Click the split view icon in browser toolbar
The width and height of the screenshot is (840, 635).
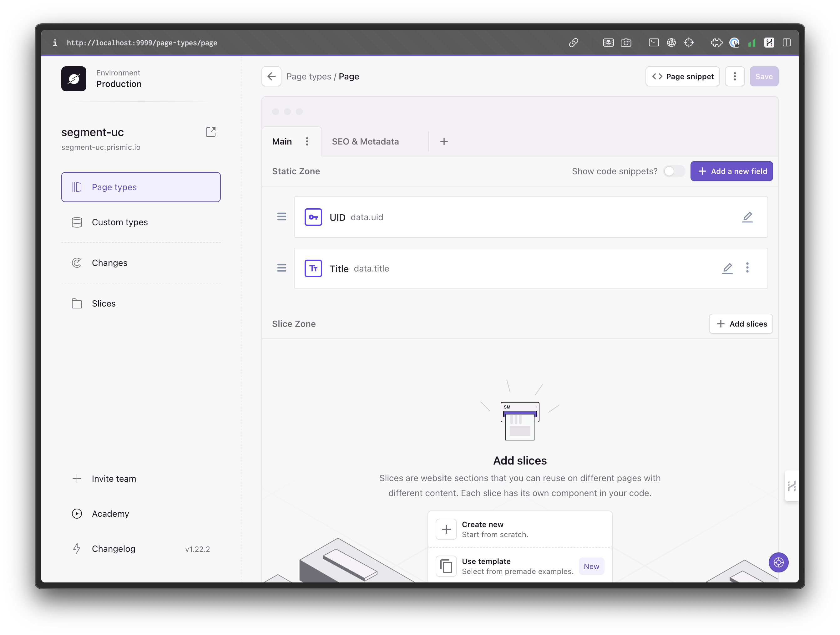click(787, 43)
